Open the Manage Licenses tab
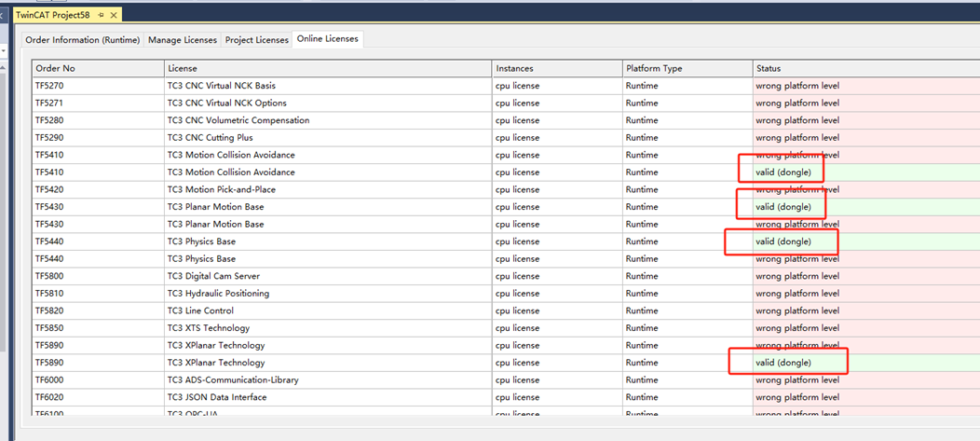Image resolution: width=980 pixels, height=441 pixels. click(x=183, y=39)
